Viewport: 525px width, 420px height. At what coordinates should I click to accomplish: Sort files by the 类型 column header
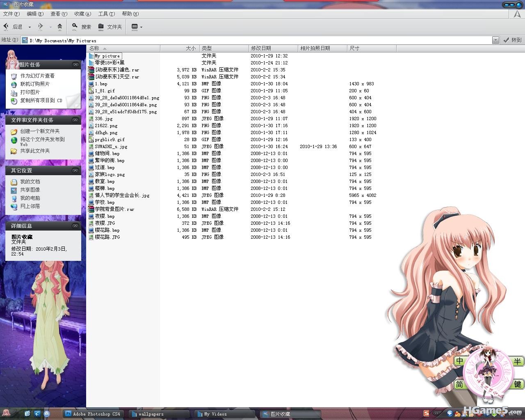click(224, 48)
